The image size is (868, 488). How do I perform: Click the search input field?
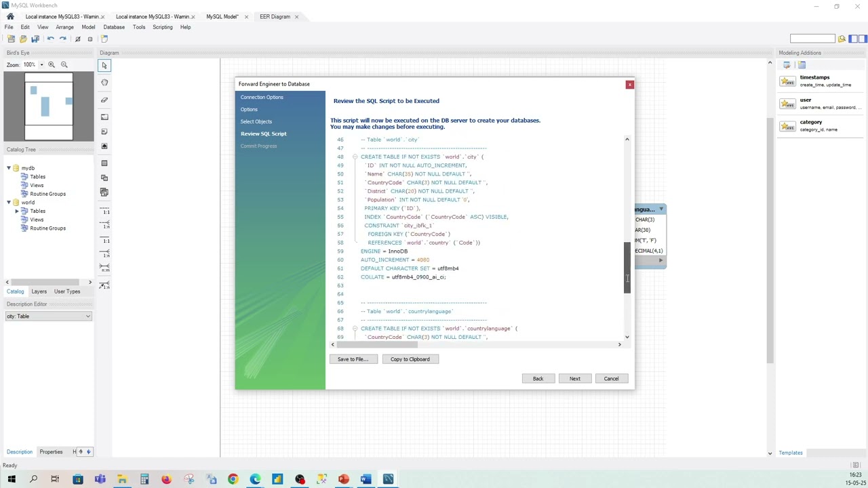tap(812, 39)
